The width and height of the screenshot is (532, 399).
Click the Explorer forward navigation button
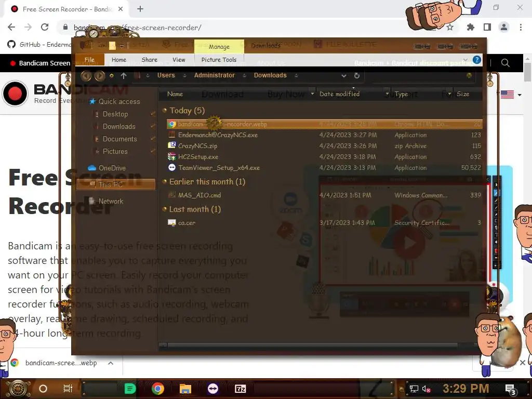[99, 76]
